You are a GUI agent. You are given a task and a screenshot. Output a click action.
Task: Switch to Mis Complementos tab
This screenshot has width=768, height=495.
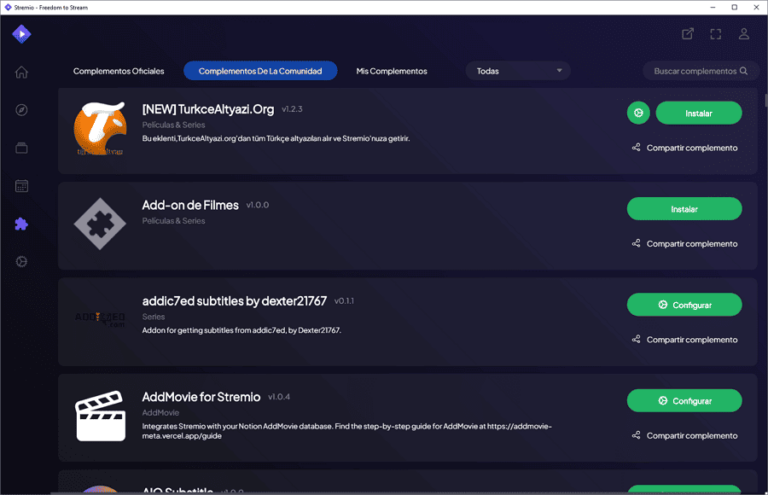point(392,71)
